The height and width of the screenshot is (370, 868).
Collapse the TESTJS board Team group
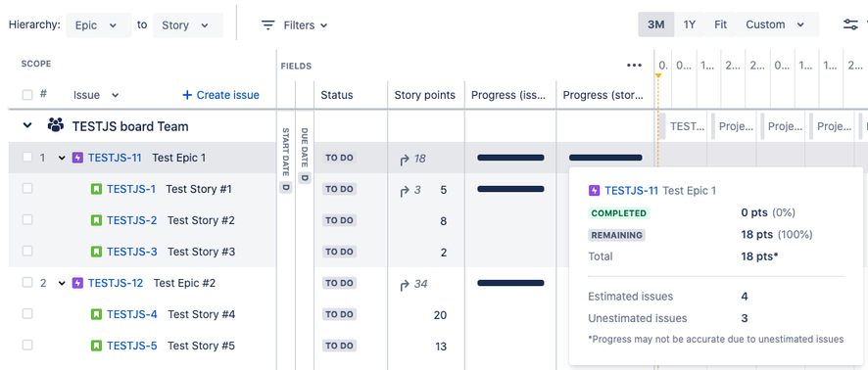pos(27,125)
